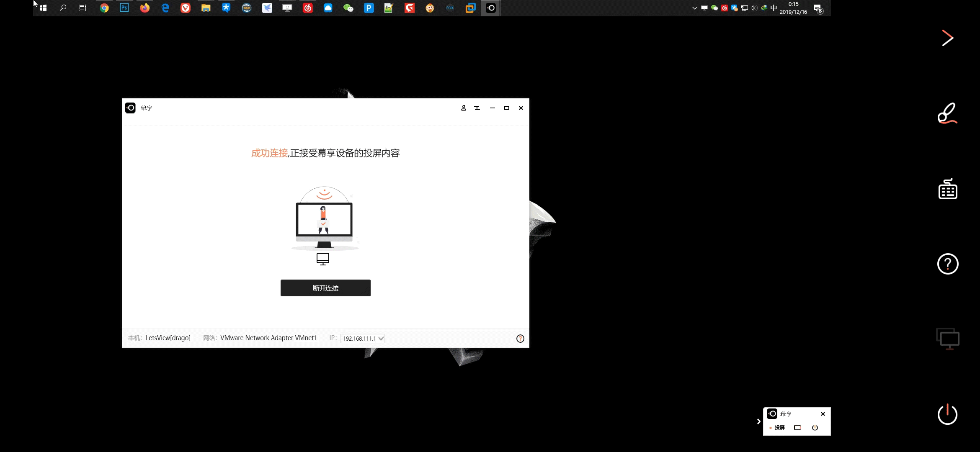Click 投屏 status in floating panel
Viewport: 980px width, 452px height.
pyautogui.click(x=779, y=428)
